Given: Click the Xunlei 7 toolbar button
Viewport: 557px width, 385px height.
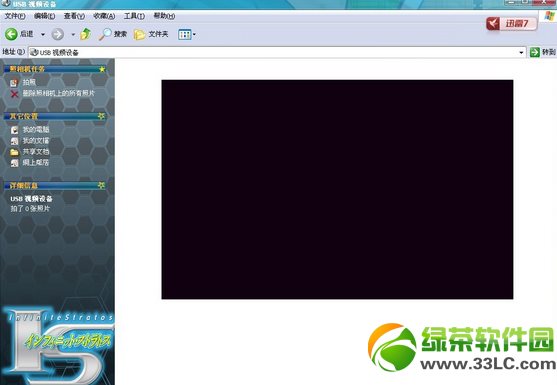Looking at the screenshot, I should pos(511,24).
